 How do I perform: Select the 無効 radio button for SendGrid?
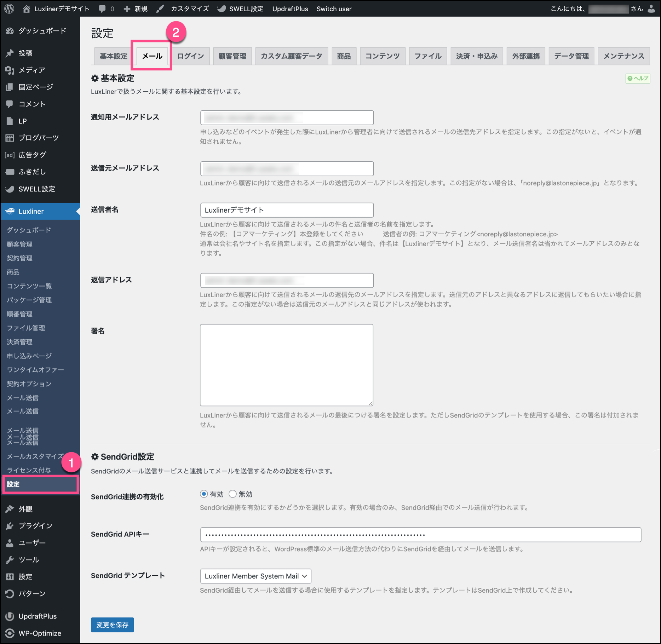click(x=232, y=494)
